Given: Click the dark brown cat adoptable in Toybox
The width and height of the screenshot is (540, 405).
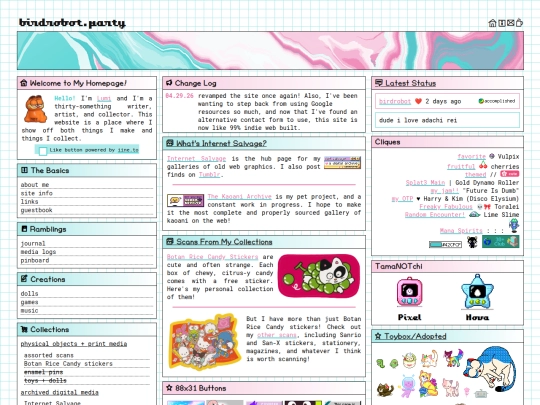Looking at the screenshot, I should point(385,390).
